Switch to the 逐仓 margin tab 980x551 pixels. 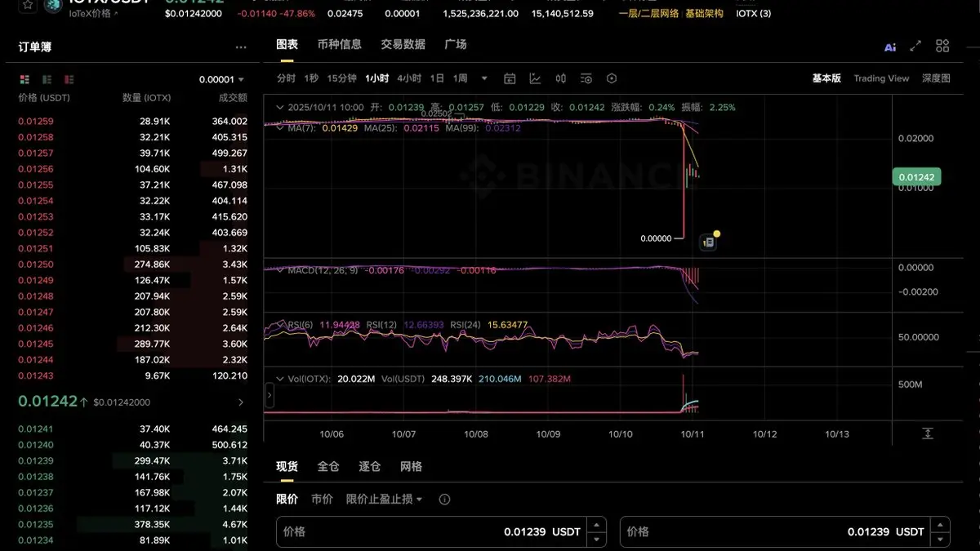(x=370, y=466)
